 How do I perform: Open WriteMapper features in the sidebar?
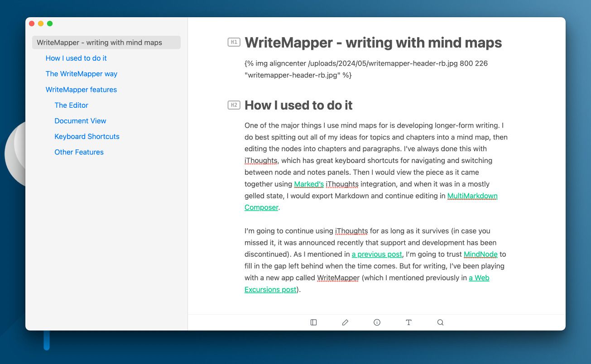pyautogui.click(x=81, y=90)
